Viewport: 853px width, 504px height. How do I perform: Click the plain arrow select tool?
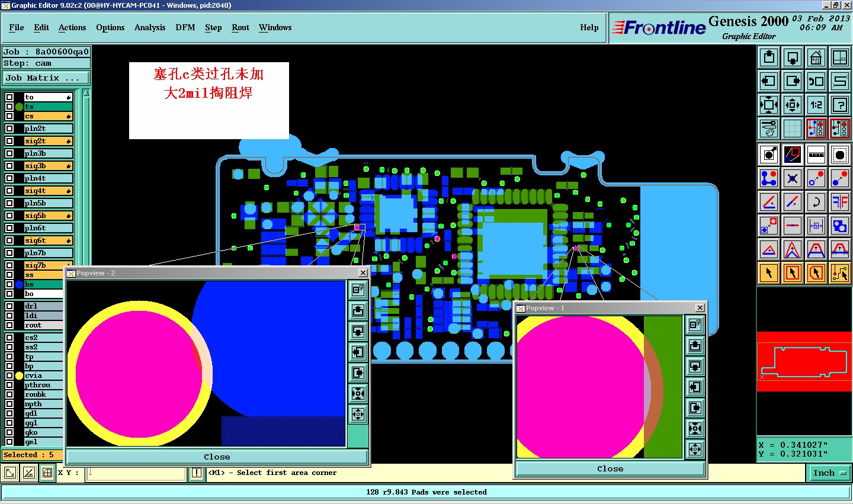point(769,273)
